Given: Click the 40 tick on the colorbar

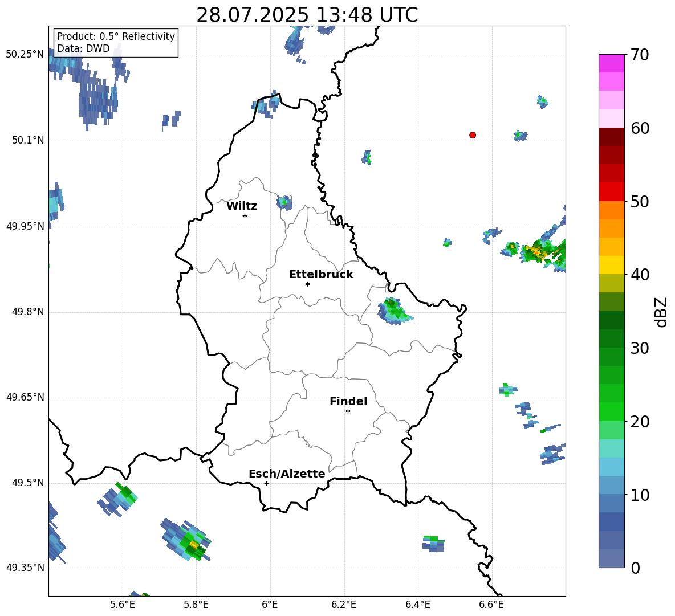Looking at the screenshot, I should click(640, 275).
